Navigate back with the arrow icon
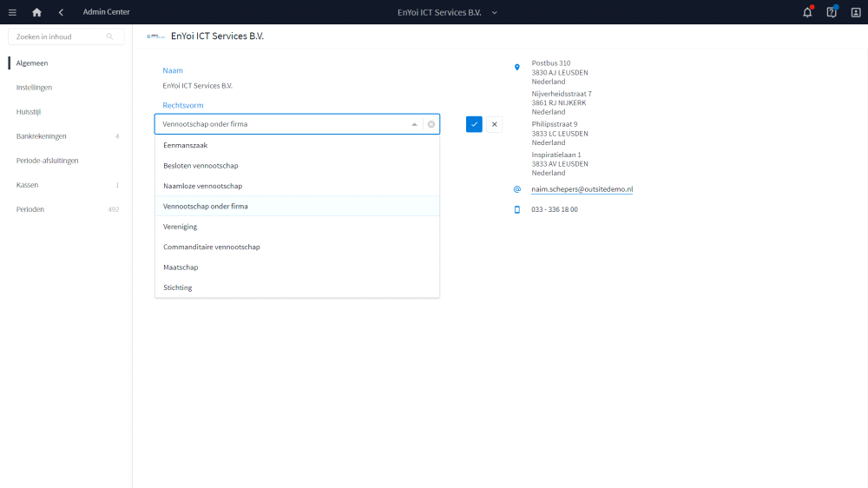 coord(61,12)
